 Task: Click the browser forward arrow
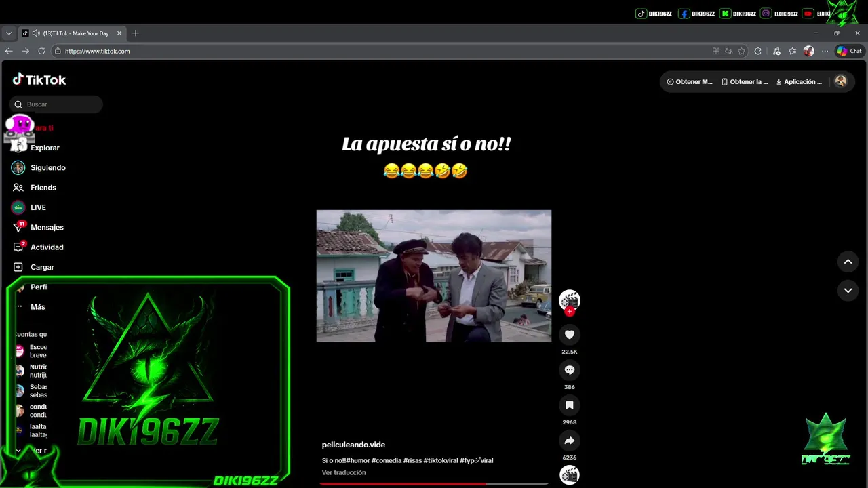coord(25,51)
